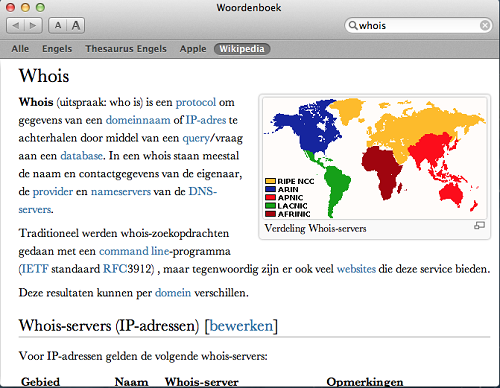
Task: Click the Gebied table column header
Action: point(40,382)
